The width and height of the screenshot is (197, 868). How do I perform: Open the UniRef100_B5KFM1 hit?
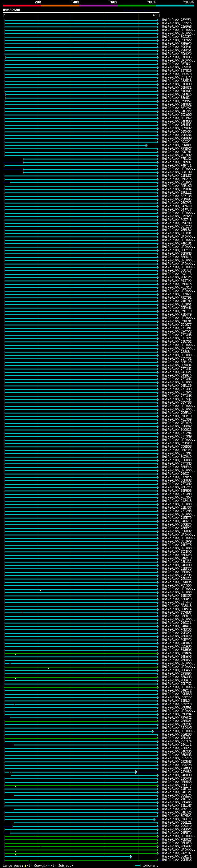pos(176,321)
